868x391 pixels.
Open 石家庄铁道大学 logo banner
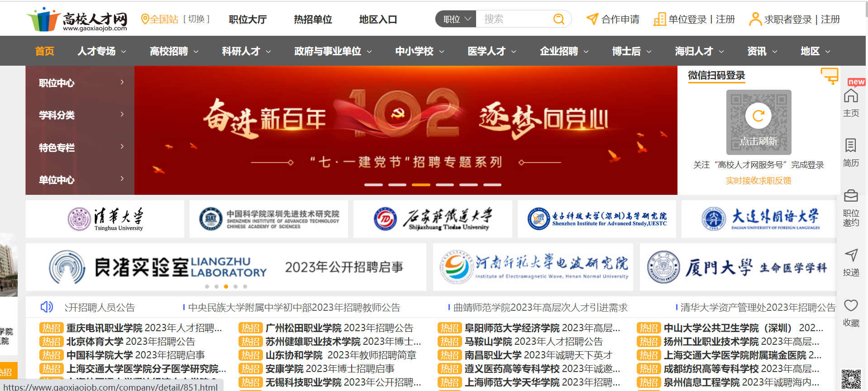click(x=433, y=219)
